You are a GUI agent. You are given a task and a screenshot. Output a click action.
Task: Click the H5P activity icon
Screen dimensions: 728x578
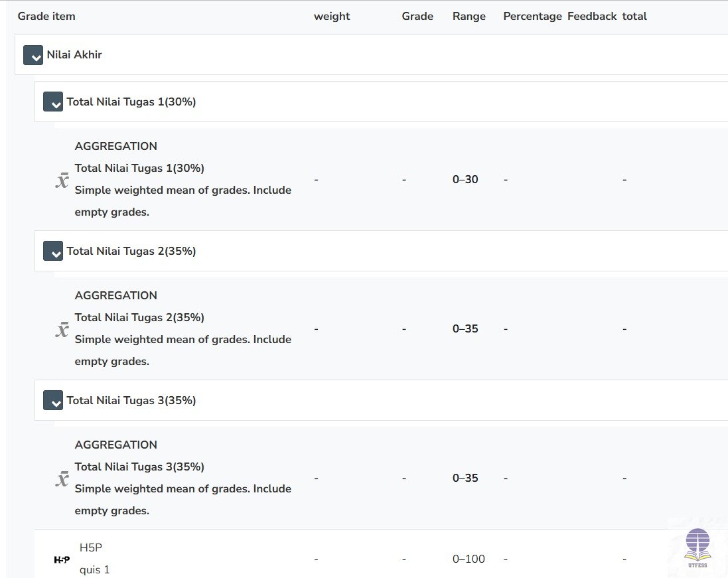click(62, 559)
